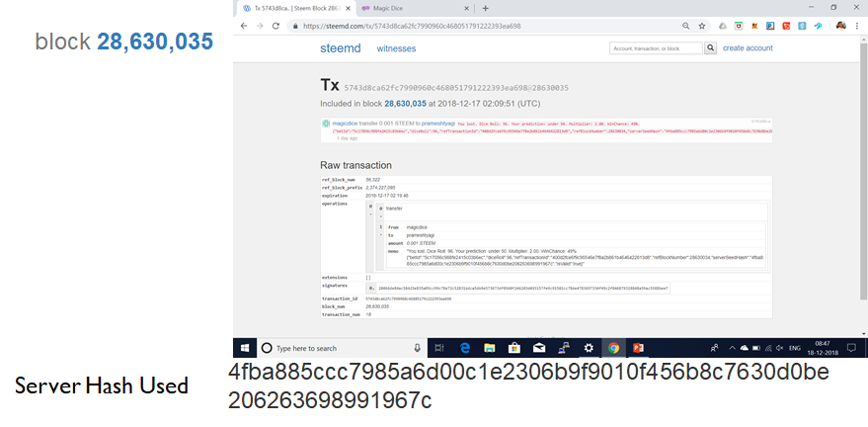Click the battery tray icon
868x427 pixels.
click(756, 348)
